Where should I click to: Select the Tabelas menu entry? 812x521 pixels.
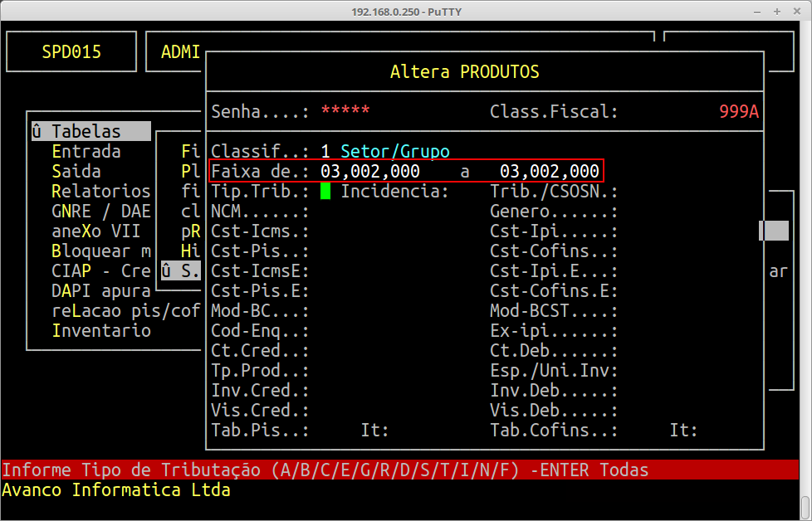86,132
